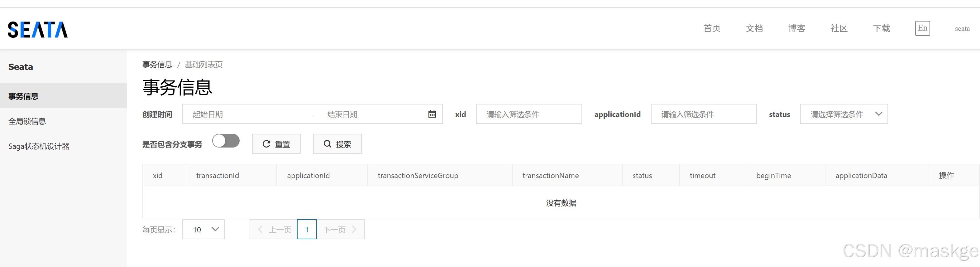Image resolution: width=980 pixels, height=267 pixels.
Task: Open the 社区 nav item
Action: 839,29
